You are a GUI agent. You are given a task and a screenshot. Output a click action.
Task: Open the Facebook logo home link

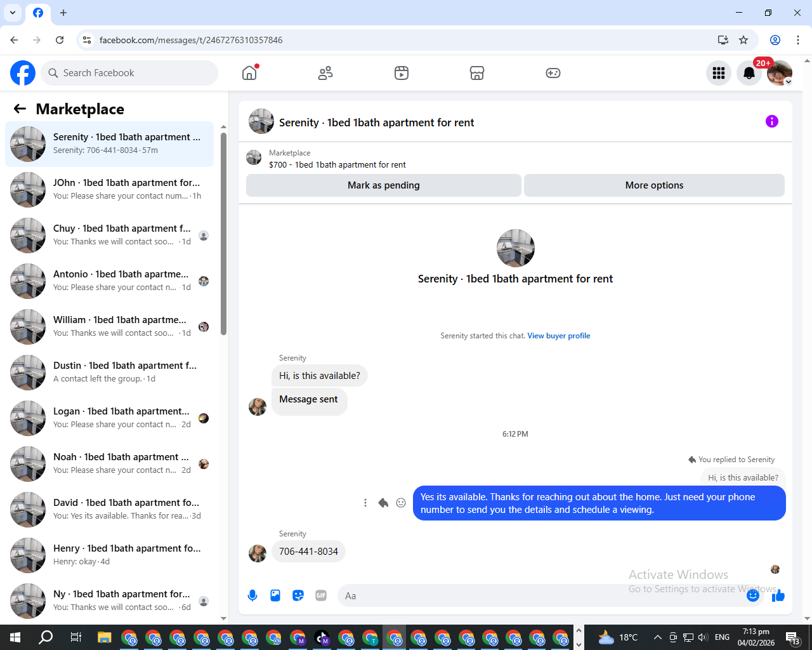(x=23, y=73)
